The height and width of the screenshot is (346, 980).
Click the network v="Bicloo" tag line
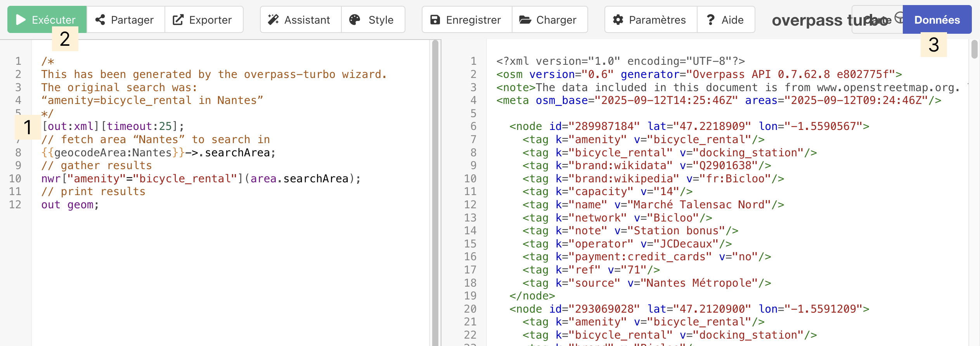coord(617,218)
